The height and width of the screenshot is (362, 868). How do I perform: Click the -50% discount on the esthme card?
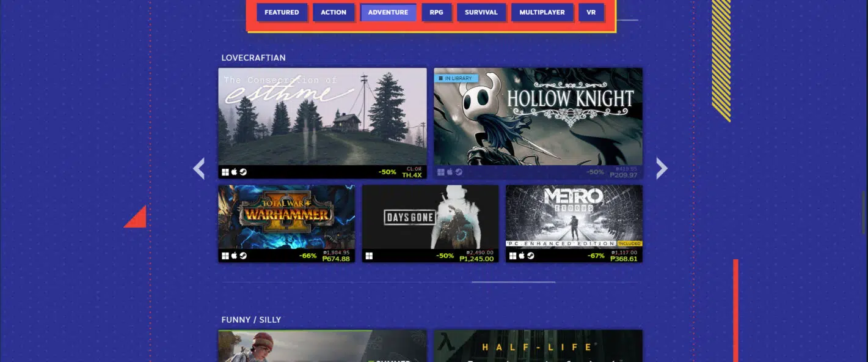[387, 172]
